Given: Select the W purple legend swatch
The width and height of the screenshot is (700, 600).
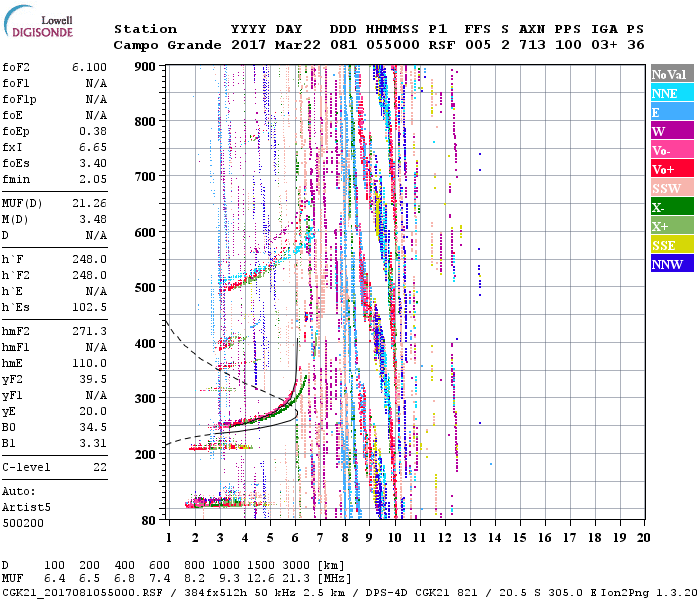Looking at the screenshot, I should 672,131.
